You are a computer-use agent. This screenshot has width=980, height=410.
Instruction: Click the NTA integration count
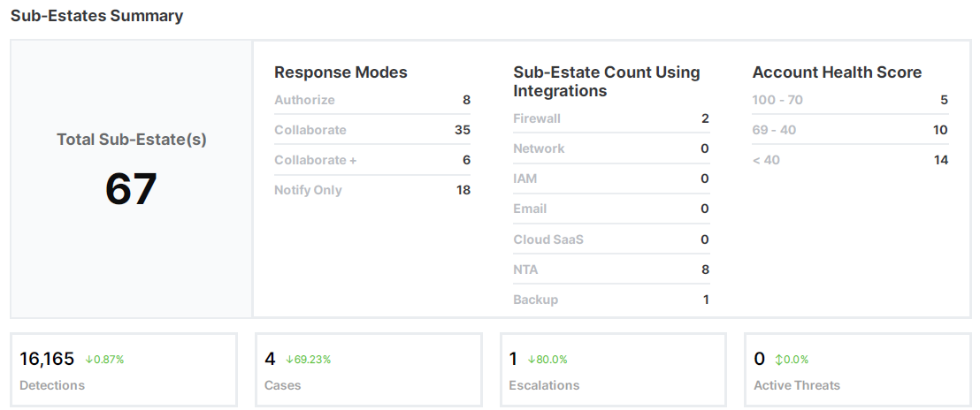[705, 270]
